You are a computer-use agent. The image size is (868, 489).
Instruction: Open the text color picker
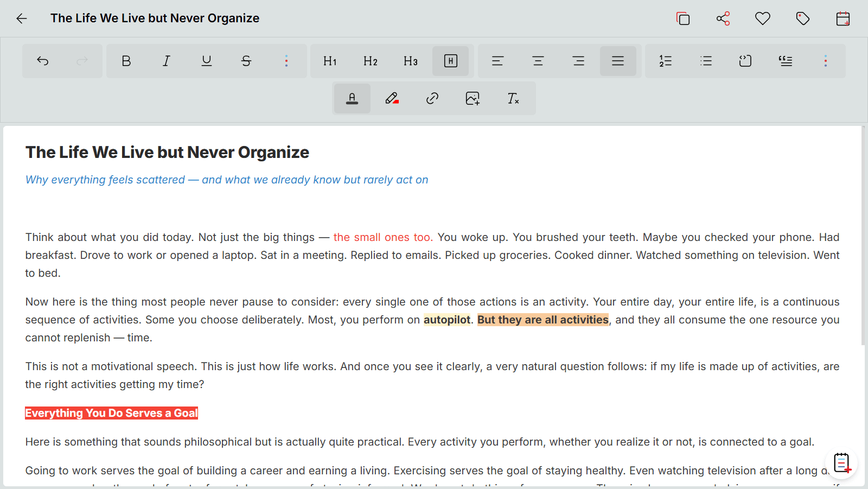(352, 98)
